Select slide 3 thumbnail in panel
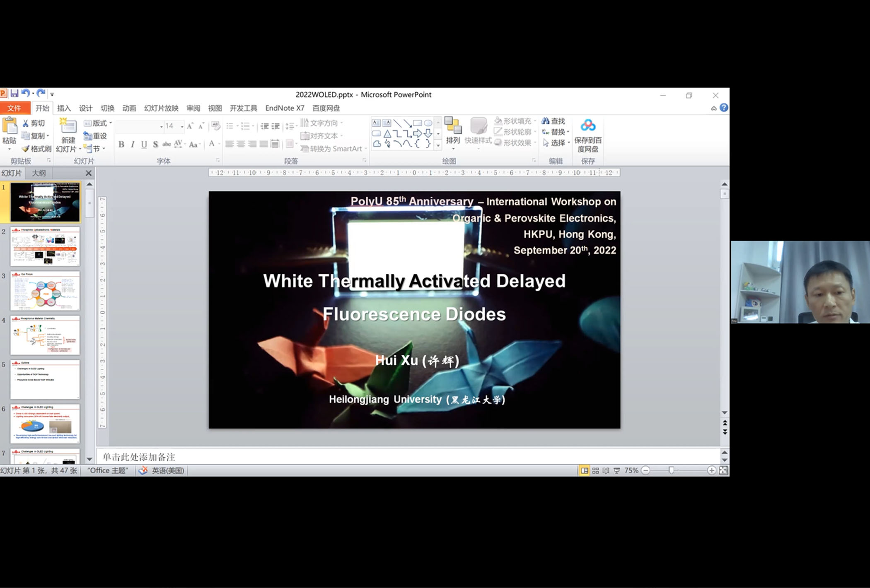The width and height of the screenshot is (870, 588). (45, 291)
